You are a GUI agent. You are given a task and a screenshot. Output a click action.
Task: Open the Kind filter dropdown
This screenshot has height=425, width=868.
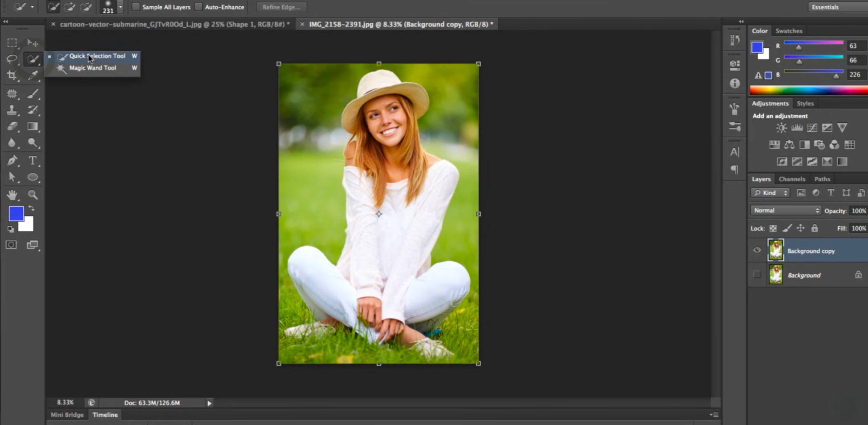tap(770, 193)
